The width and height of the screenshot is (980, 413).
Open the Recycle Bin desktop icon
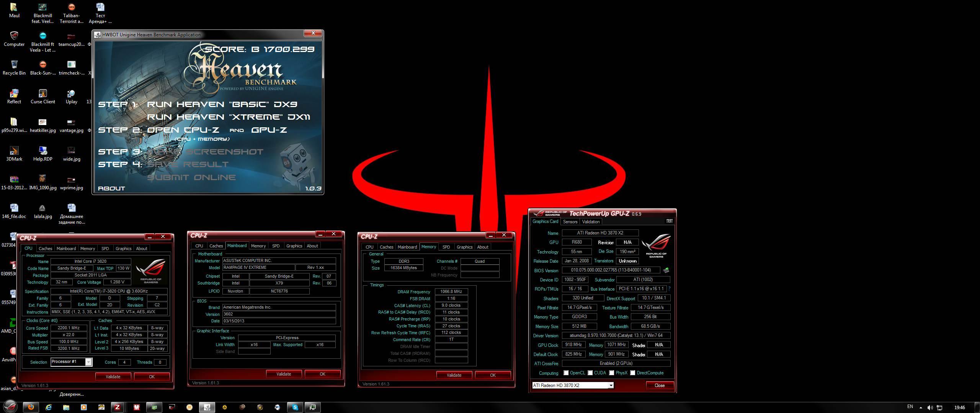[14, 67]
